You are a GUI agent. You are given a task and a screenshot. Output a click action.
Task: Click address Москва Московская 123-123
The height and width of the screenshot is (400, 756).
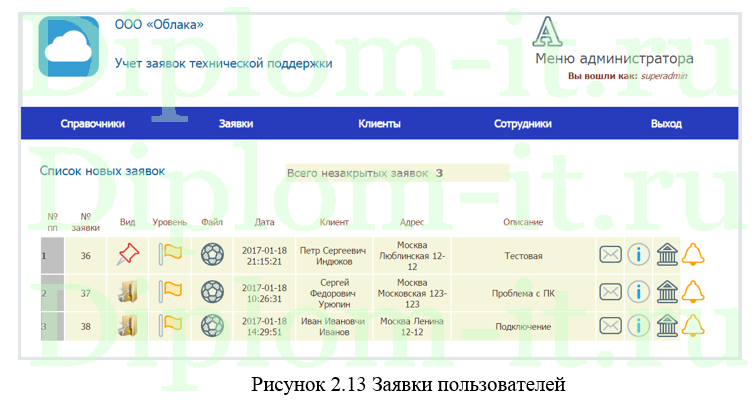pyautogui.click(x=412, y=293)
